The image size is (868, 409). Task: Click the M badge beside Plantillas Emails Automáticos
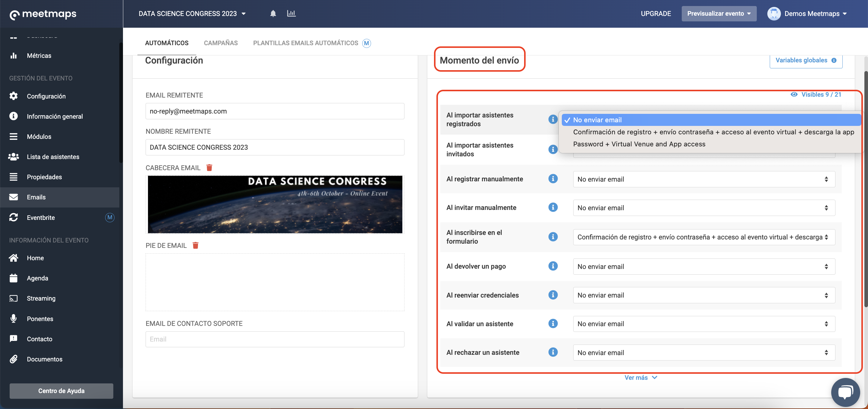click(x=366, y=43)
